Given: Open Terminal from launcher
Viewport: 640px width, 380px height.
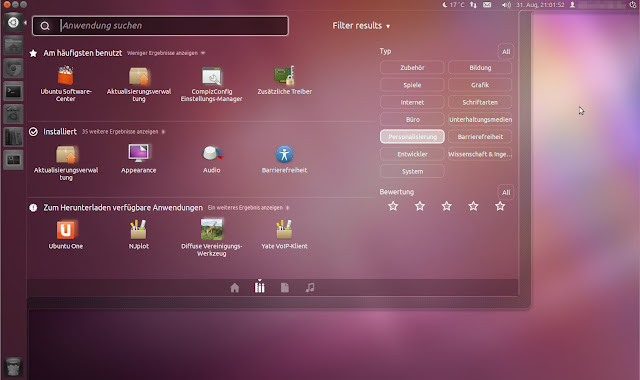Looking at the screenshot, I should pos(13,92).
